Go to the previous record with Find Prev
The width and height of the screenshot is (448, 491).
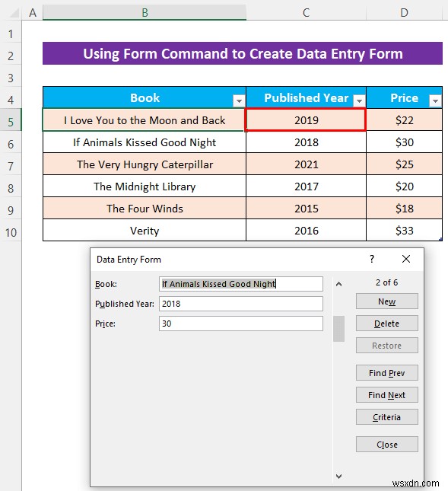[386, 373]
